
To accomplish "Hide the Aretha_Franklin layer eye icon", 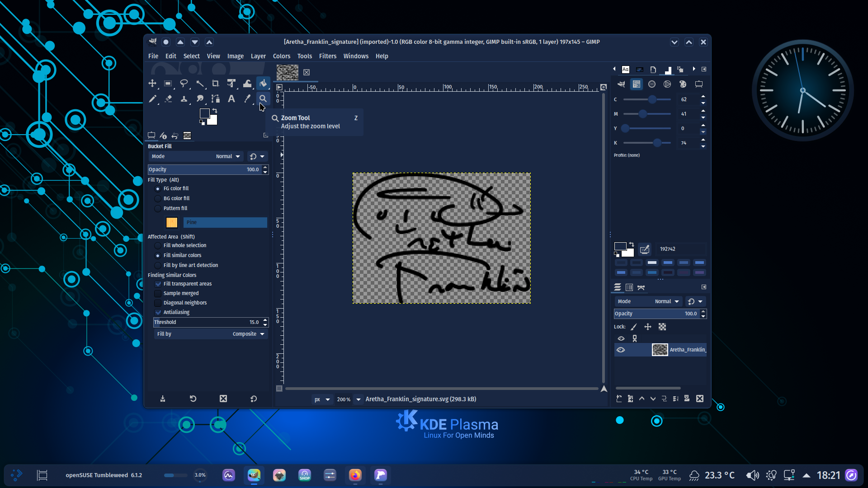I will tap(621, 350).
